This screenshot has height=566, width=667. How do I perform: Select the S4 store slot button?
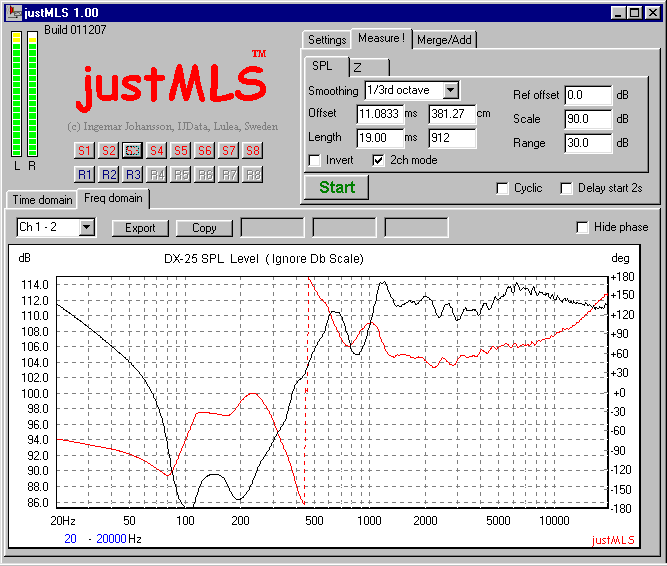(157, 151)
